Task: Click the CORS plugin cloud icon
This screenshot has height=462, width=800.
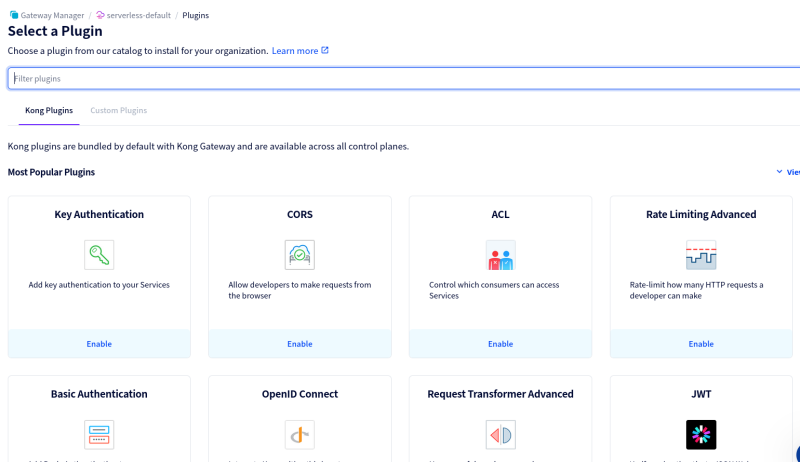Action: (x=300, y=255)
